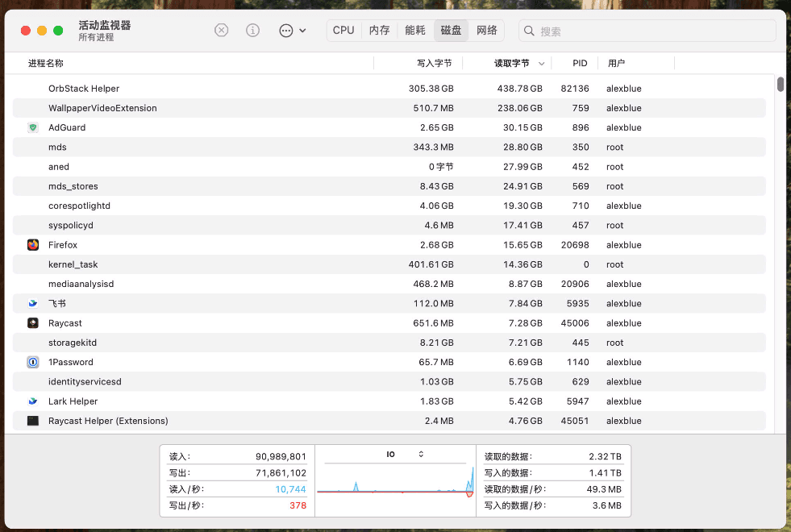This screenshot has height=532, width=791.
Task: Click the AdGuard shield icon
Action: point(33,127)
